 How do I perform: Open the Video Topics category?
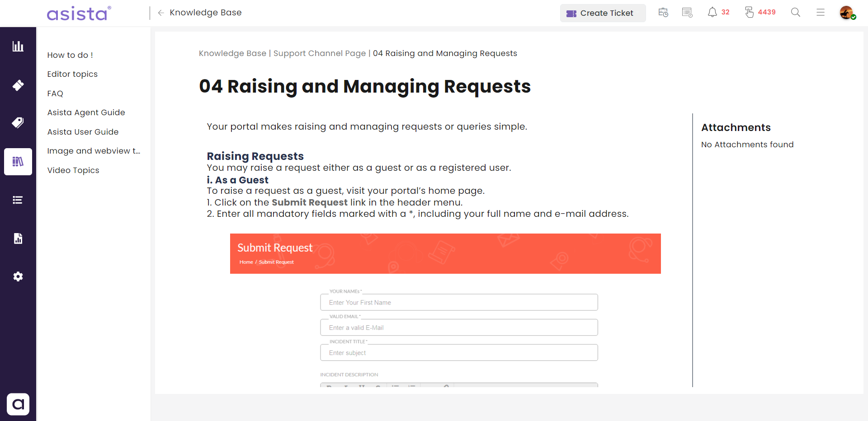point(73,170)
